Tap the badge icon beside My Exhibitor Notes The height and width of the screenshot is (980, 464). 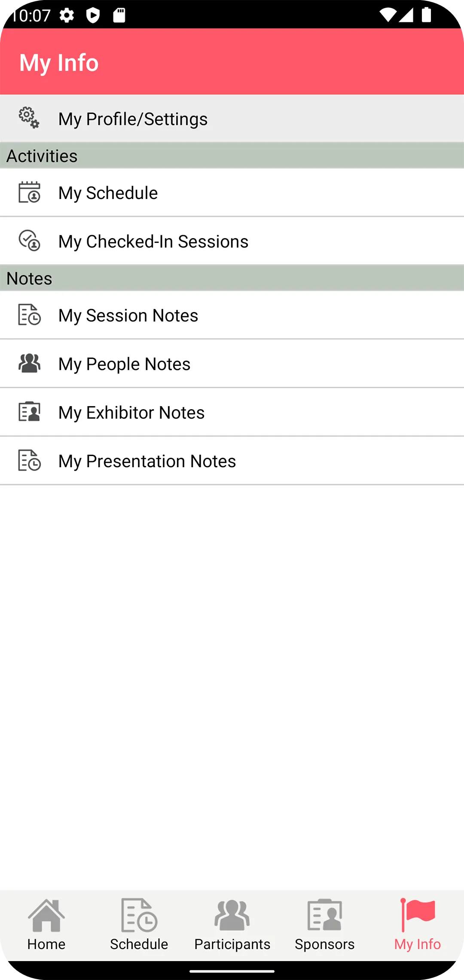[x=29, y=412]
